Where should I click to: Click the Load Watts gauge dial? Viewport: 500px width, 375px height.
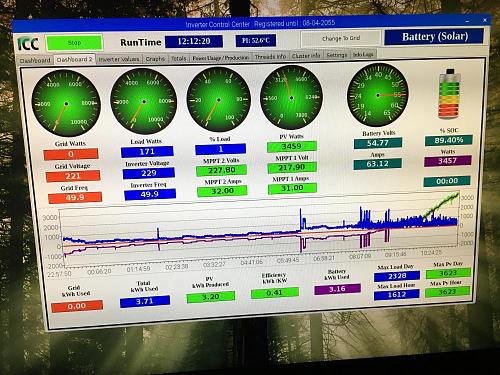tap(144, 101)
